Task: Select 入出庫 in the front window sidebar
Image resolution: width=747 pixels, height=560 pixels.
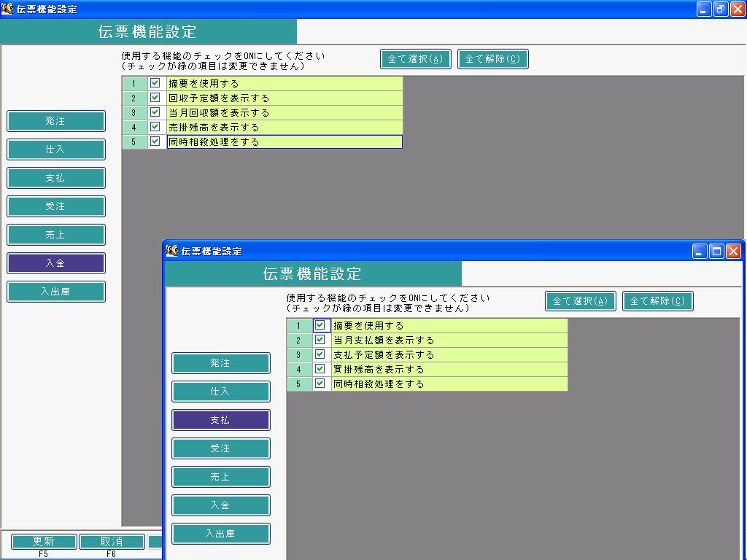Action: coord(220,533)
